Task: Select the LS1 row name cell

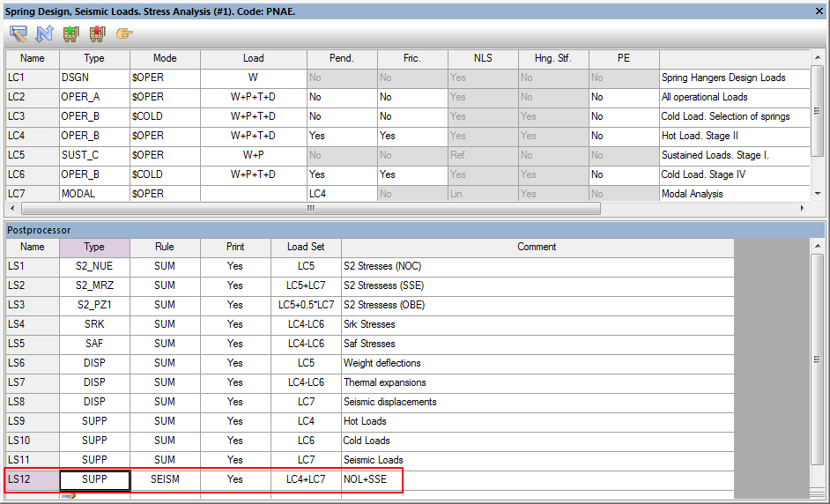Action: [32, 266]
